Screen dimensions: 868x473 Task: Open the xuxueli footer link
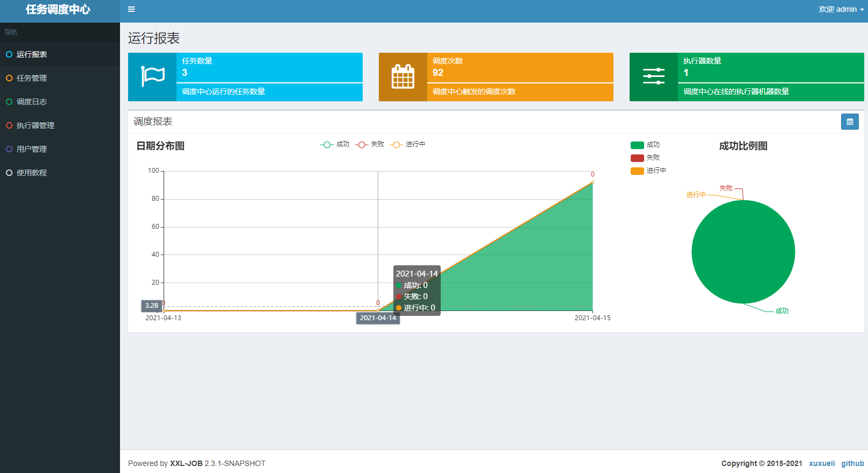(822, 463)
